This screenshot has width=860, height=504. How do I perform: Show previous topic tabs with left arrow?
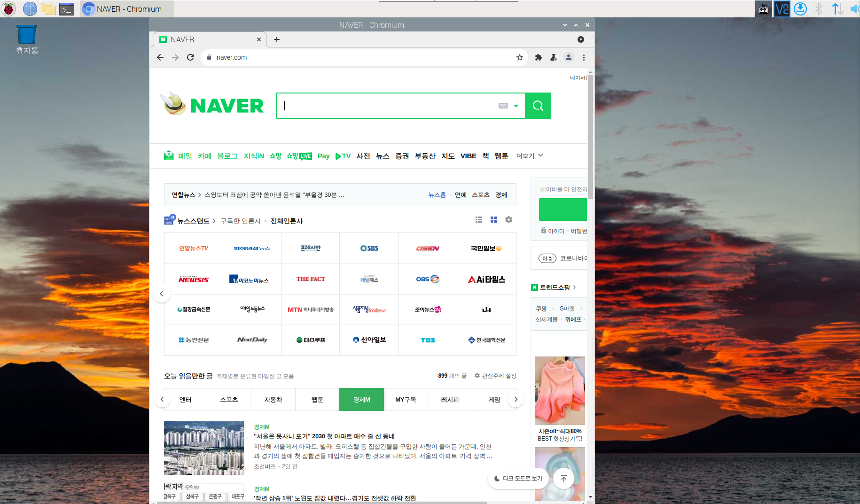pyautogui.click(x=162, y=399)
